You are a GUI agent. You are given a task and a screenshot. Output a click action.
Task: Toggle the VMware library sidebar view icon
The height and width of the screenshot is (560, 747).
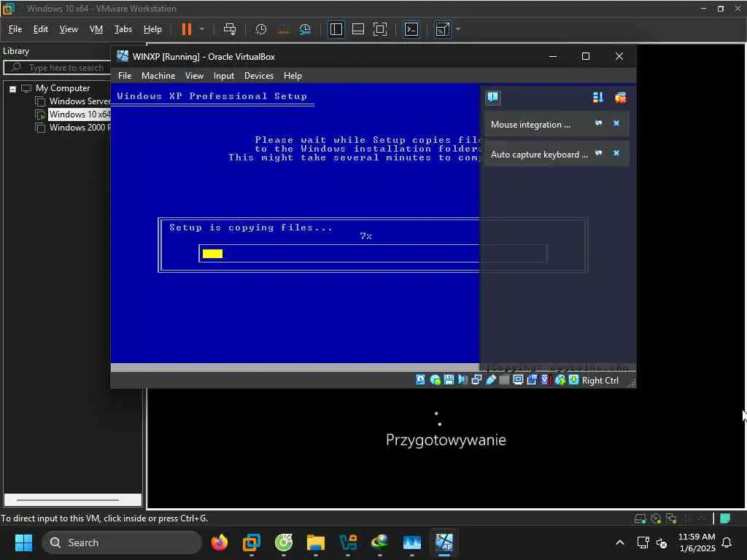(336, 29)
